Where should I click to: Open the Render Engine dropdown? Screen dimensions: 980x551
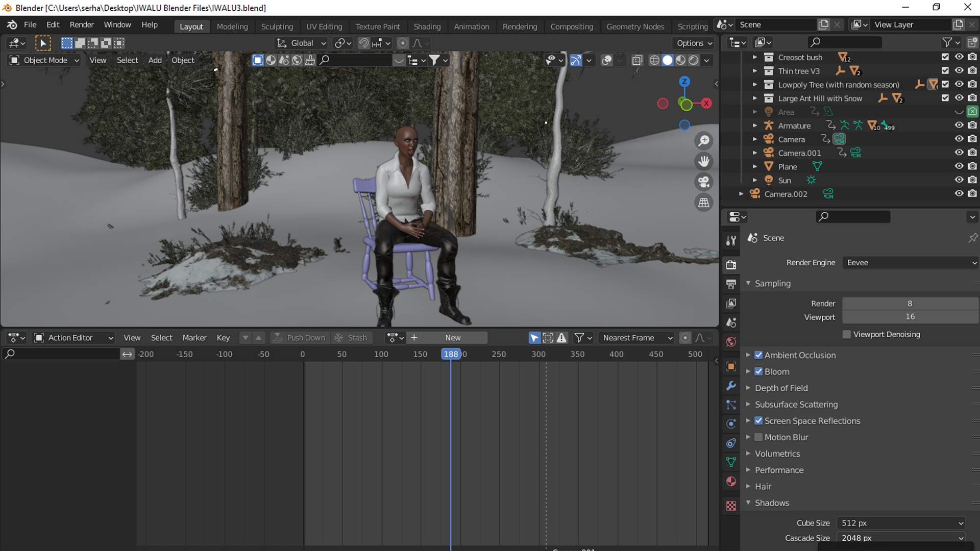tap(910, 263)
